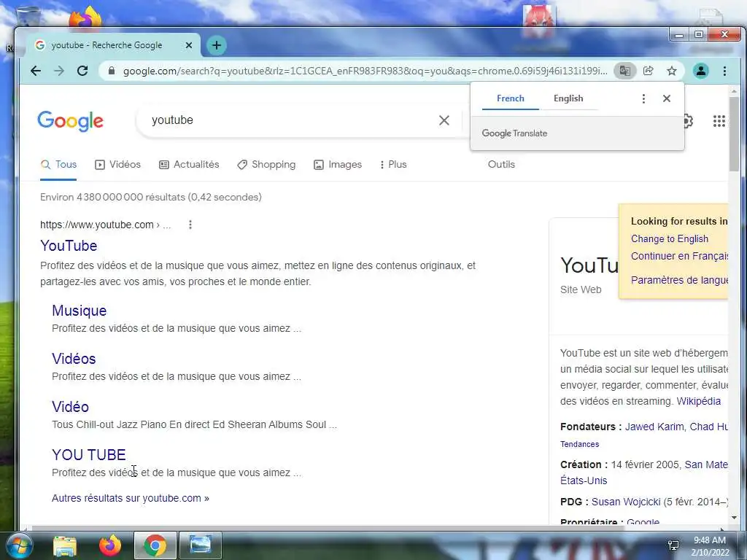Open the Vidéo sitelink result
Screen dimensions: 747x560
(71, 407)
